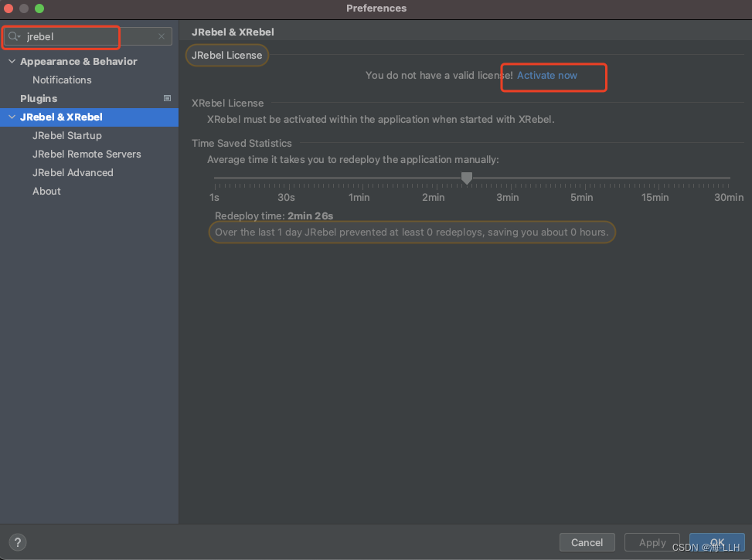Image resolution: width=752 pixels, height=560 pixels.
Task: Click the XRebel activation note text
Action: (381, 120)
